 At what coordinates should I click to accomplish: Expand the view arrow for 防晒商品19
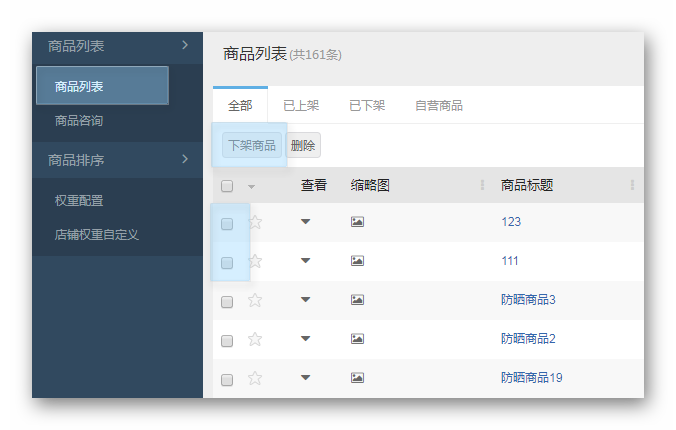tap(306, 378)
